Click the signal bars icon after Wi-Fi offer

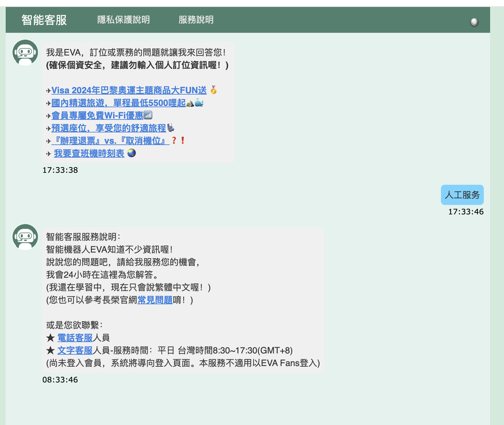(148, 115)
